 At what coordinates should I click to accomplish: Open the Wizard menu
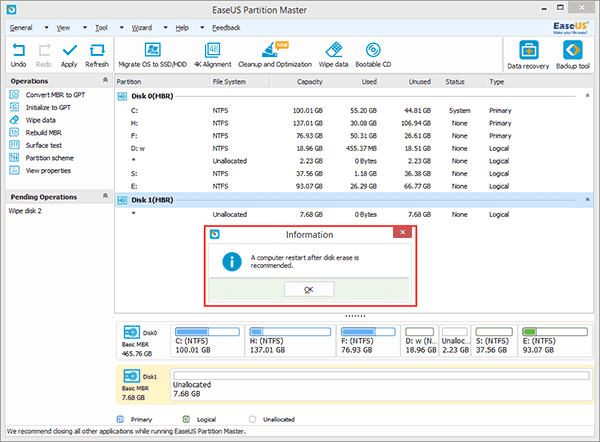pos(142,28)
